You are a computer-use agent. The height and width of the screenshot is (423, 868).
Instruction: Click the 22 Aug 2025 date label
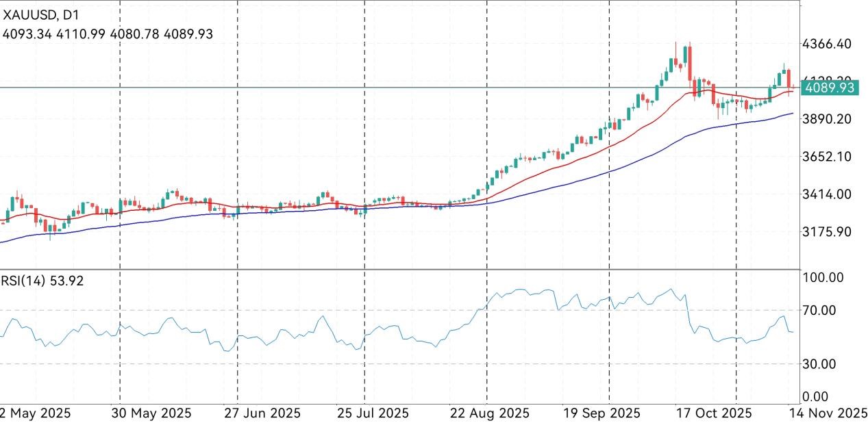tap(491, 413)
